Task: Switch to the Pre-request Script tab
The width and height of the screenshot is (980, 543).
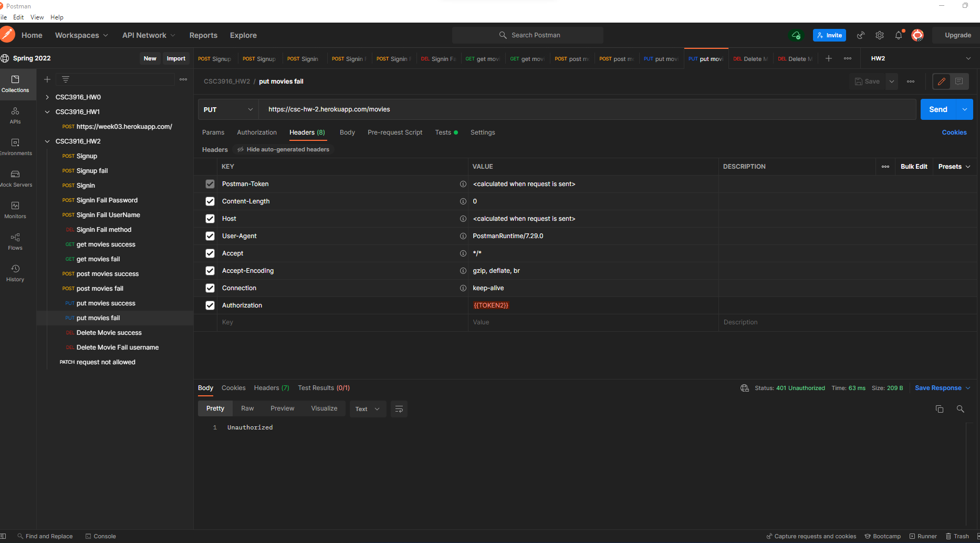Action: coord(395,132)
